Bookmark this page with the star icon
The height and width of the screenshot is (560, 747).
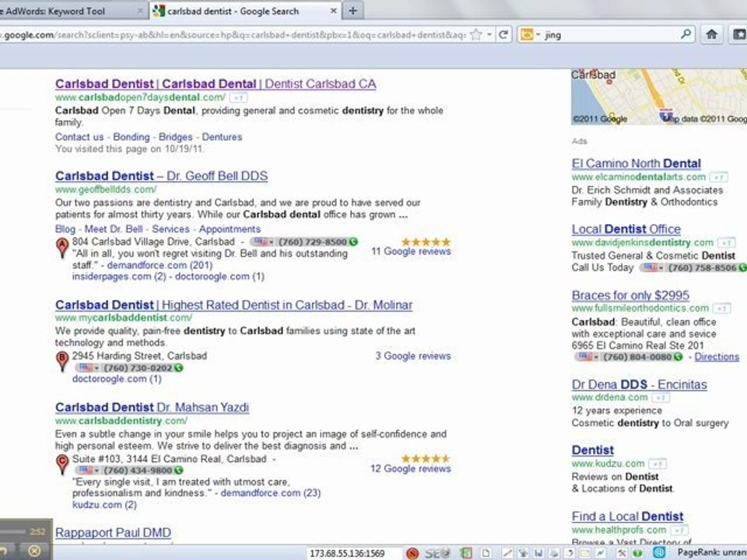[476, 34]
